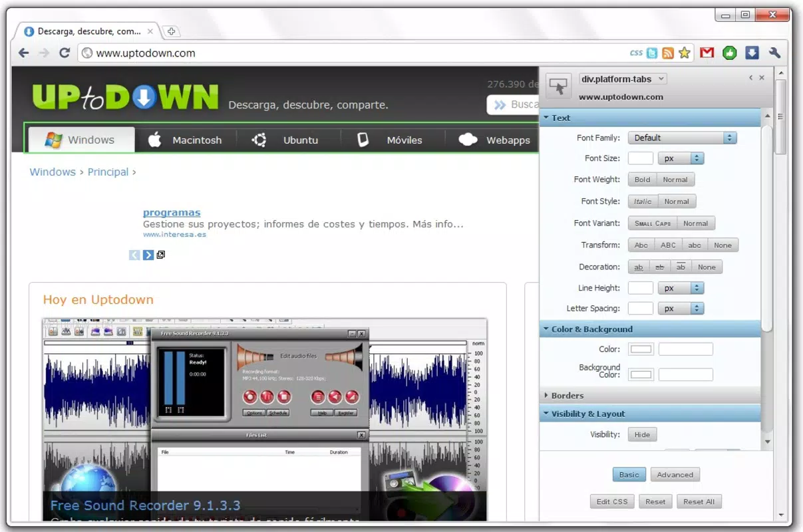
Task: Click the Windows breadcrumb link
Action: (x=53, y=172)
